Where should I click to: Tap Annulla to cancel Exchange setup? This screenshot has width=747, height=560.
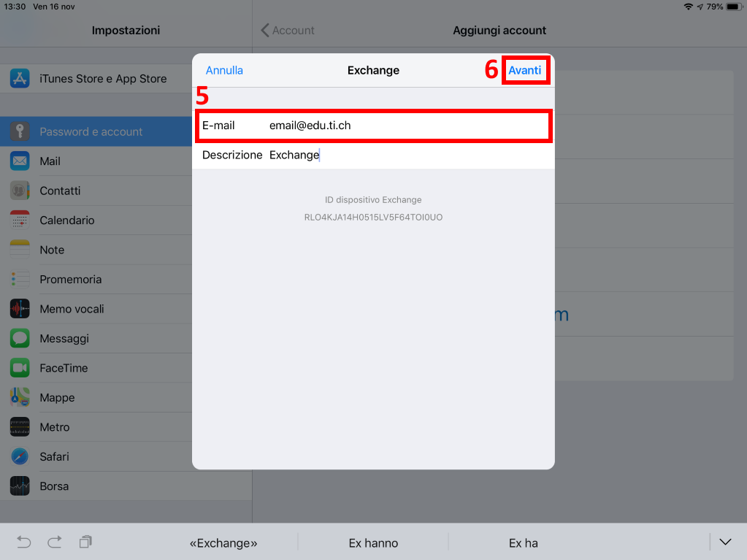[x=224, y=71]
